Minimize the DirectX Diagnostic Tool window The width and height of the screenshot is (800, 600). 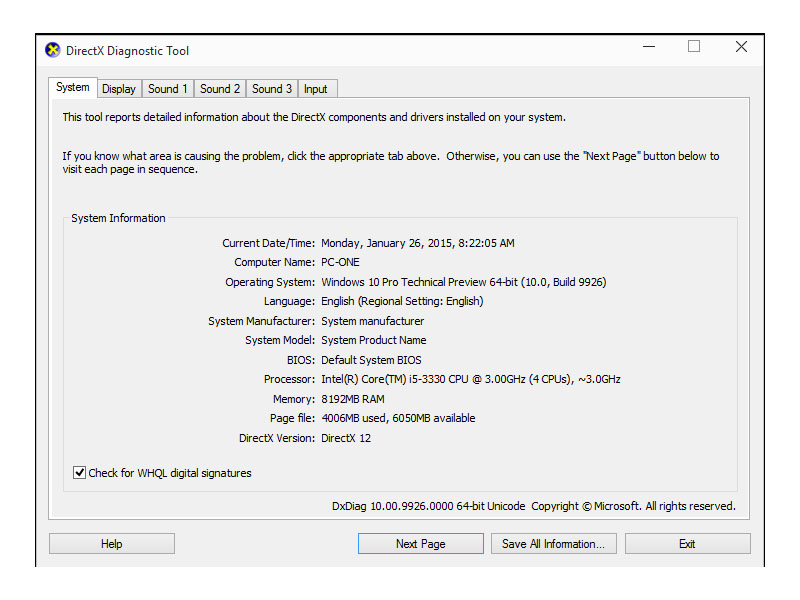(x=648, y=47)
